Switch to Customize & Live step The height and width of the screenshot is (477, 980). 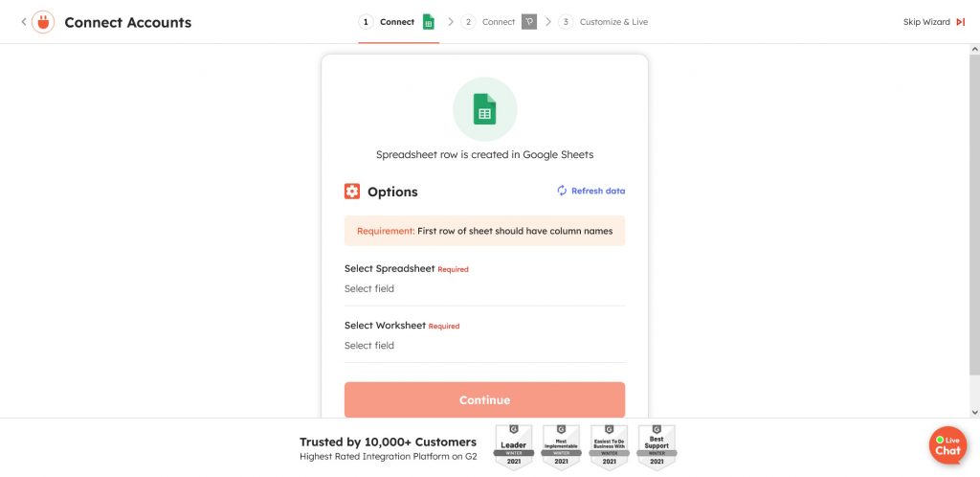pos(605,22)
